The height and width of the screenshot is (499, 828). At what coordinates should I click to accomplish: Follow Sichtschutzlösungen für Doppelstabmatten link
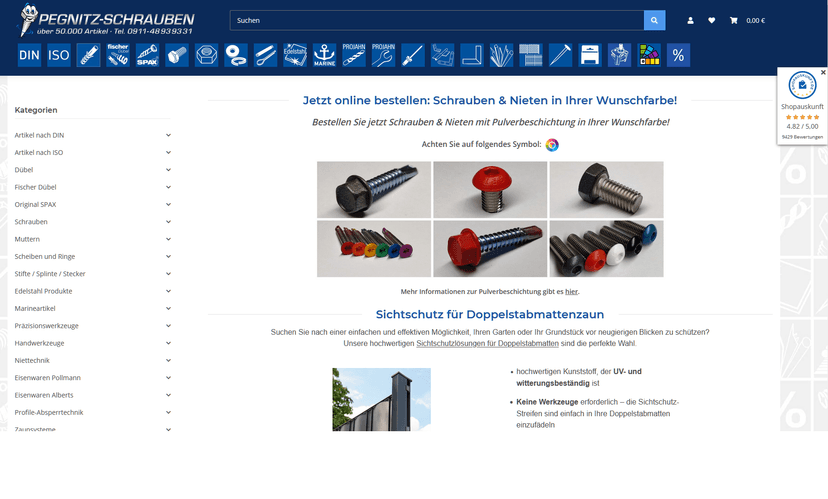click(x=487, y=343)
